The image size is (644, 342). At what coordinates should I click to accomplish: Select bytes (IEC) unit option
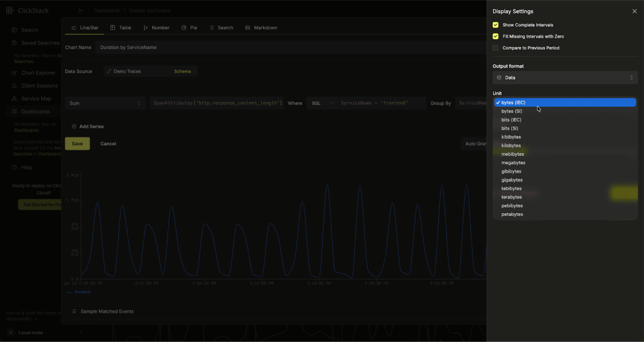coord(565,103)
